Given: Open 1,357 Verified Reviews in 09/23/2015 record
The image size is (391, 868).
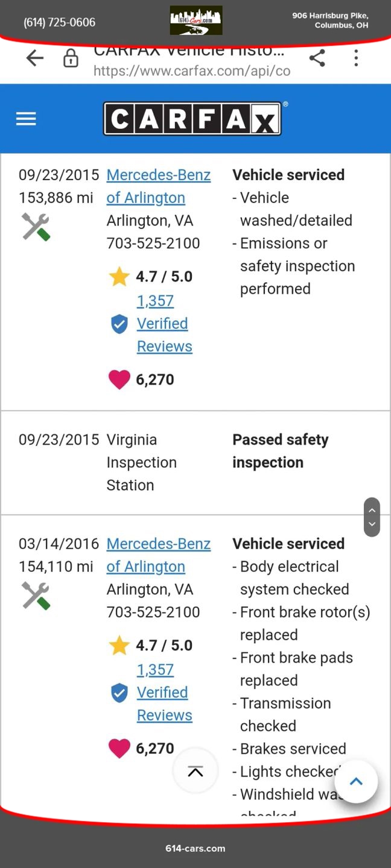Looking at the screenshot, I should (x=164, y=324).
